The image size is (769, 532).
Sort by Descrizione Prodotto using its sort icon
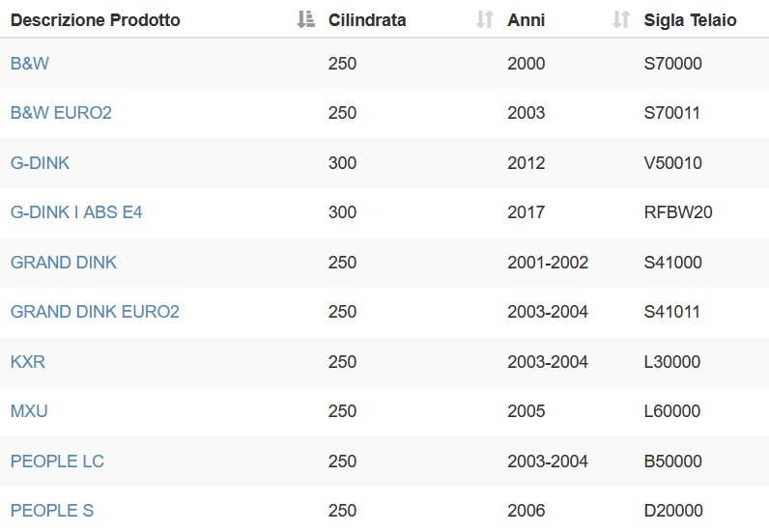coord(305,19)
